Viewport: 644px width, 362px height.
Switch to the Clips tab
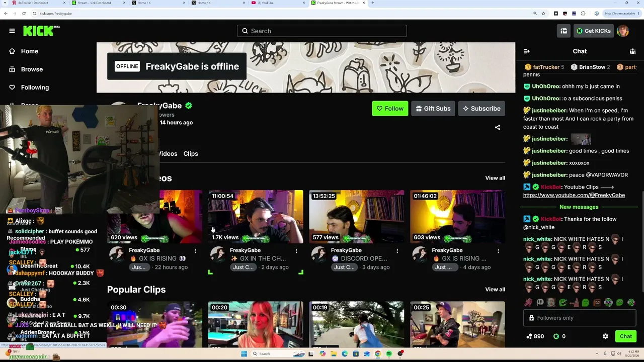pyautogui.click(x=191, y=154)
